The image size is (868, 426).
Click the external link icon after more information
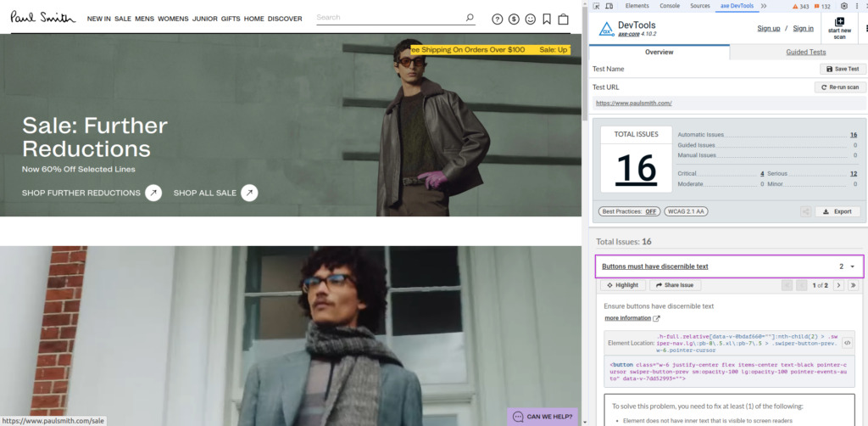[657, 318]
